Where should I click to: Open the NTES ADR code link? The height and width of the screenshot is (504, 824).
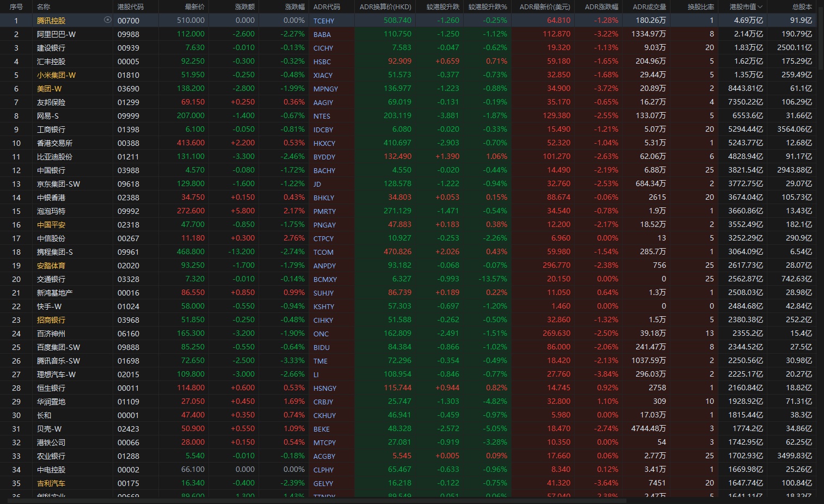point(322,116)
